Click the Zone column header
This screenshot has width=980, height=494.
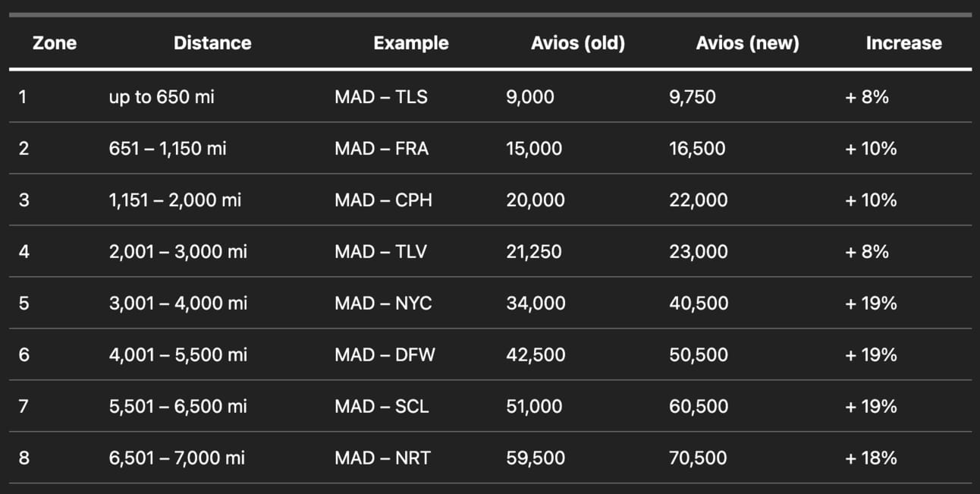click(x=55, y=43)
